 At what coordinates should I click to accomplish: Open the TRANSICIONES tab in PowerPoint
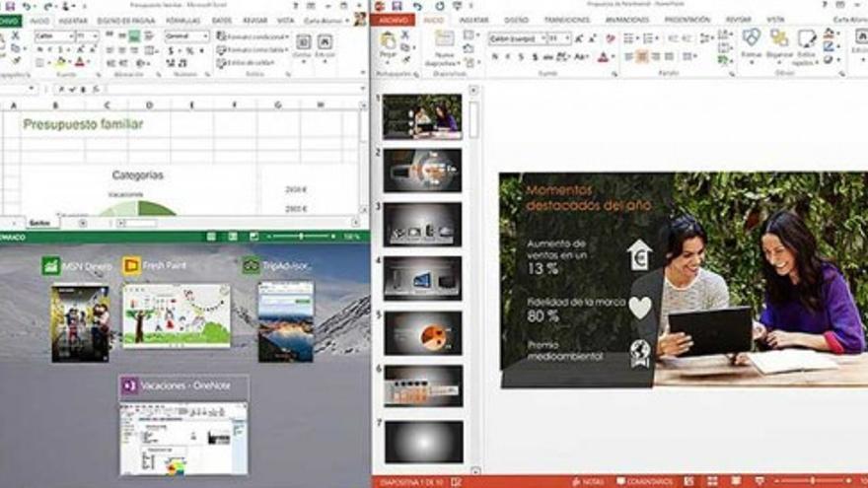(x=567, y=20)
